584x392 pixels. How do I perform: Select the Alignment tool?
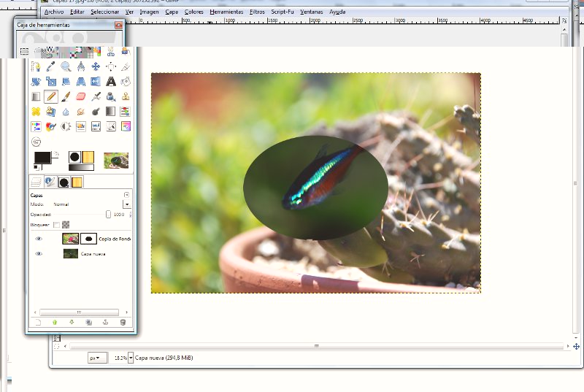(111, 66)
